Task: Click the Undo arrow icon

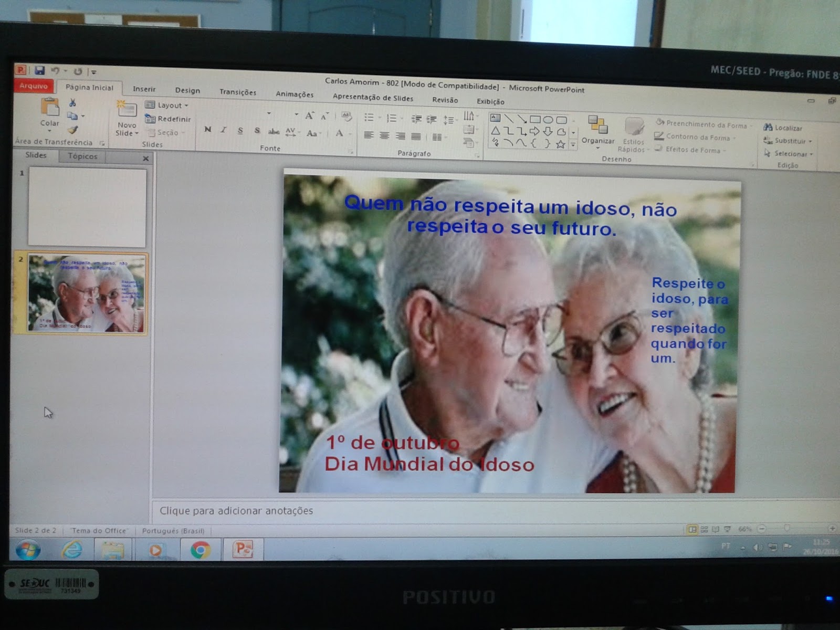Action: click(55, 71)
